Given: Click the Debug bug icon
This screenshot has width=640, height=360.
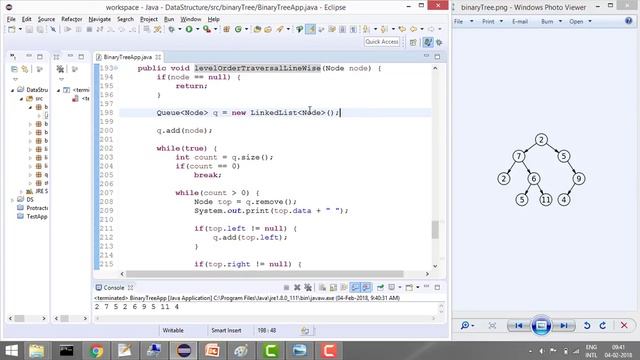Looking at the screenshot, I should coord(171,29).
